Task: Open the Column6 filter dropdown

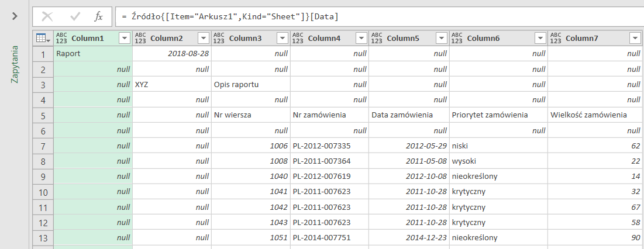Action: [539, 38]
